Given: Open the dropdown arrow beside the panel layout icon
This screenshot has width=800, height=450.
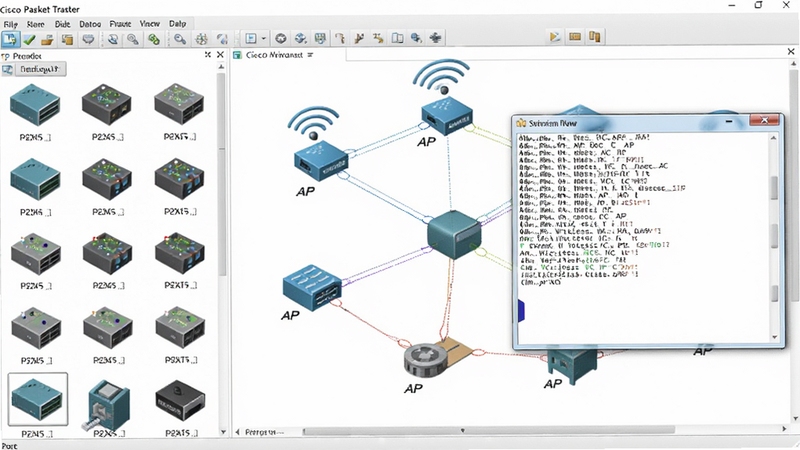Looking at the screenshot, I should tap(263, 38).
